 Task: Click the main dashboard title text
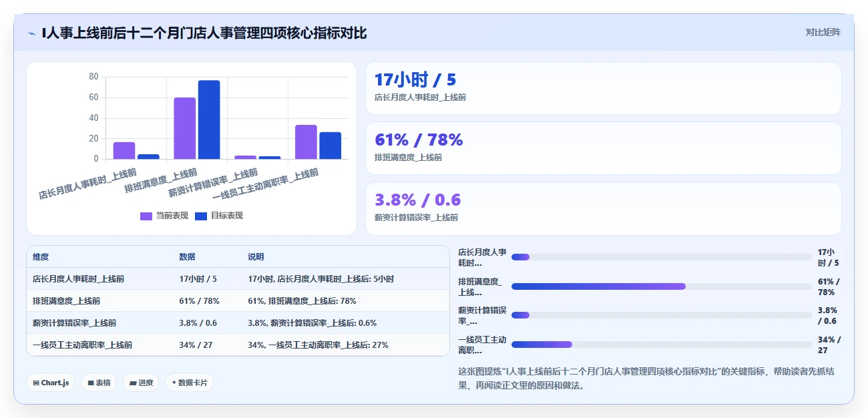[204, 33]
